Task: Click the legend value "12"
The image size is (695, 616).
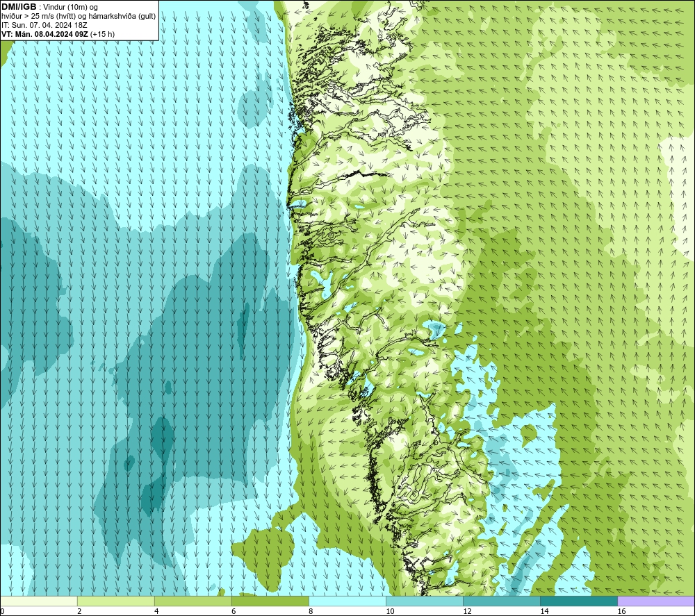Action: click(467, 611)
